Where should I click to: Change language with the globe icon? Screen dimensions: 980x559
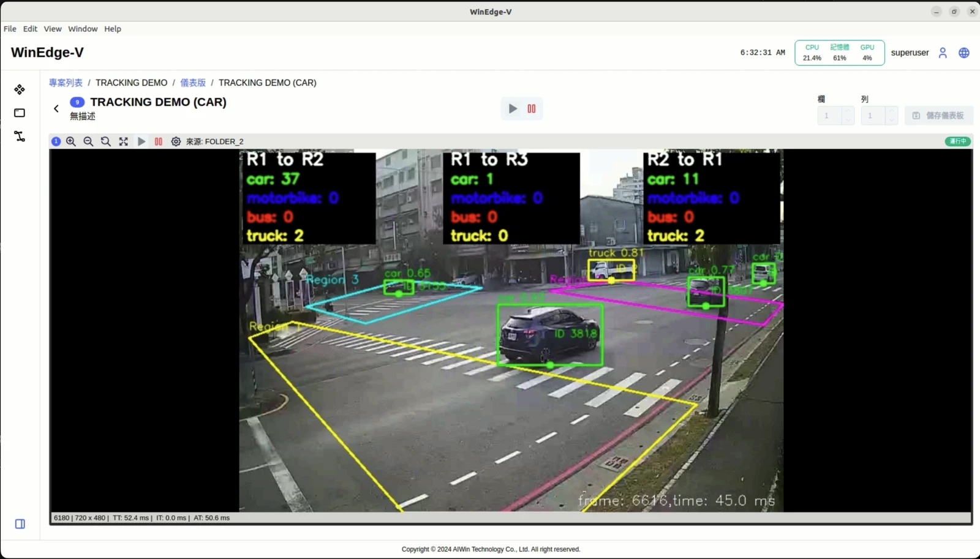tap(964, 53)
